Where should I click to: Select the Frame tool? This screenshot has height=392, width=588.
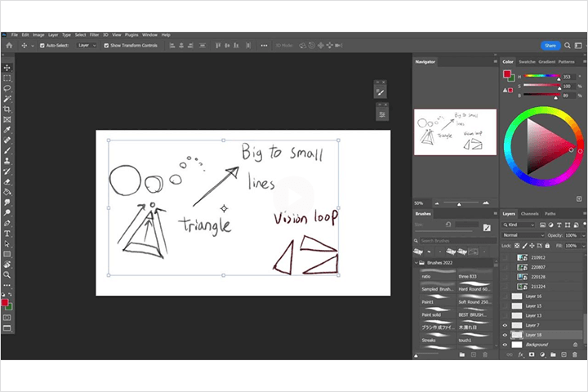click(7, 120)
